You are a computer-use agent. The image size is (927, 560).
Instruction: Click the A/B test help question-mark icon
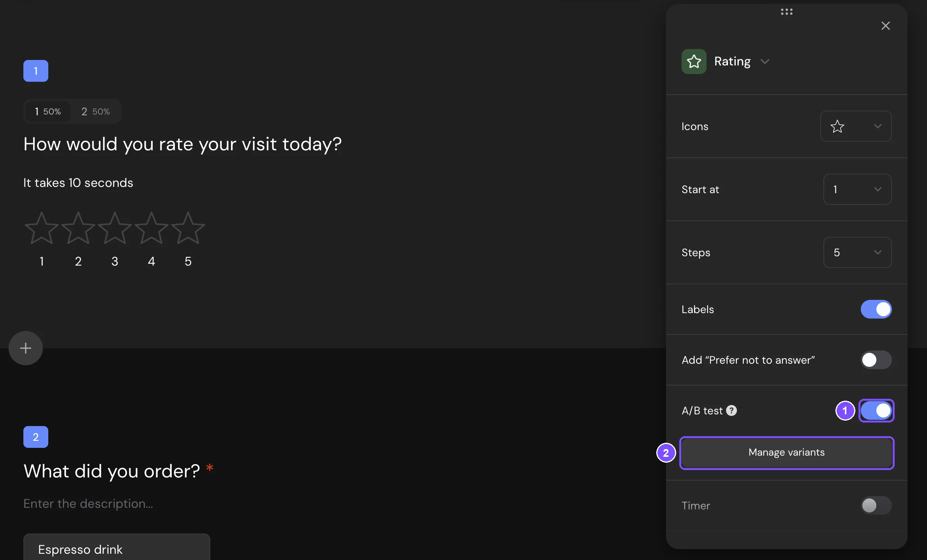(x=731, y=410)
